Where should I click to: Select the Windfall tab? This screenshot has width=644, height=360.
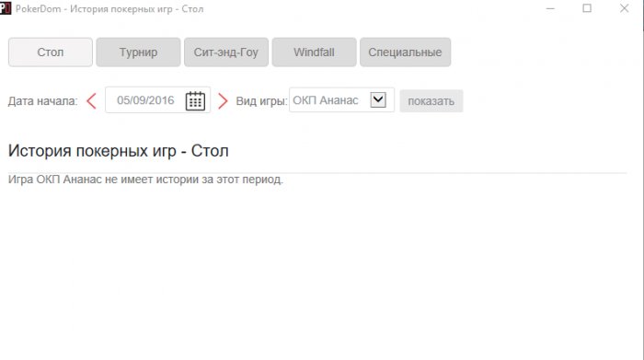point(315,52)
